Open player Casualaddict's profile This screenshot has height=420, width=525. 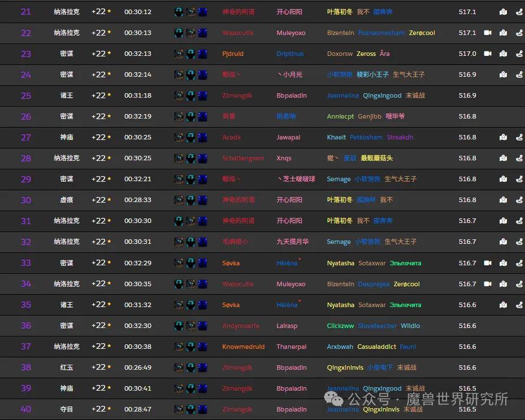point(377,347)
